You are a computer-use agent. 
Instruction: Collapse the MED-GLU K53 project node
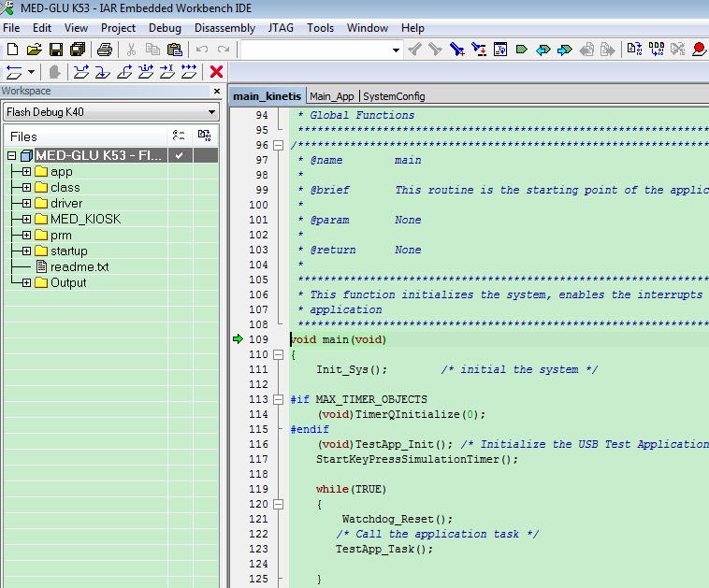(x=12, y=156)
